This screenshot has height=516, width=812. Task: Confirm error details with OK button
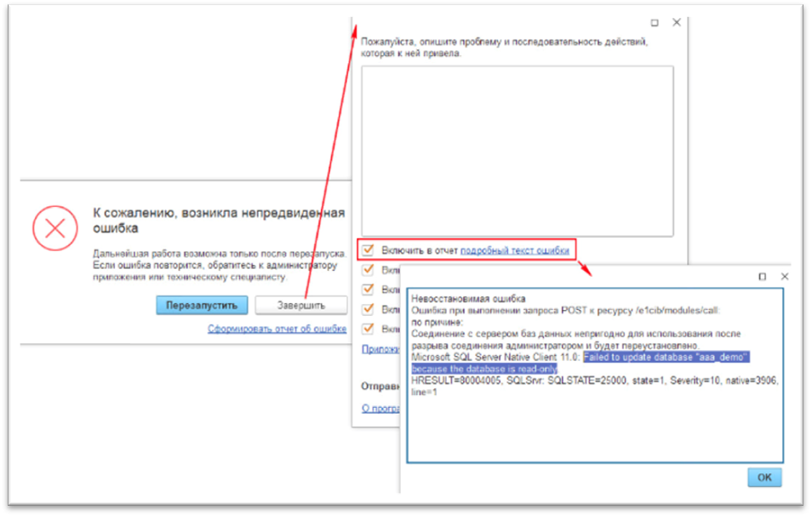pyautogui.click(x=763, y=477)
